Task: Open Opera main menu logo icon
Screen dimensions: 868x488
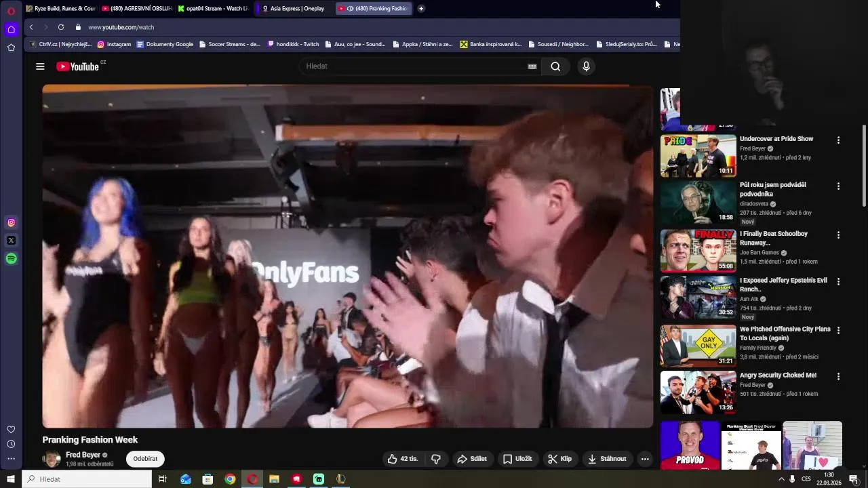Action: pos(11,11)
